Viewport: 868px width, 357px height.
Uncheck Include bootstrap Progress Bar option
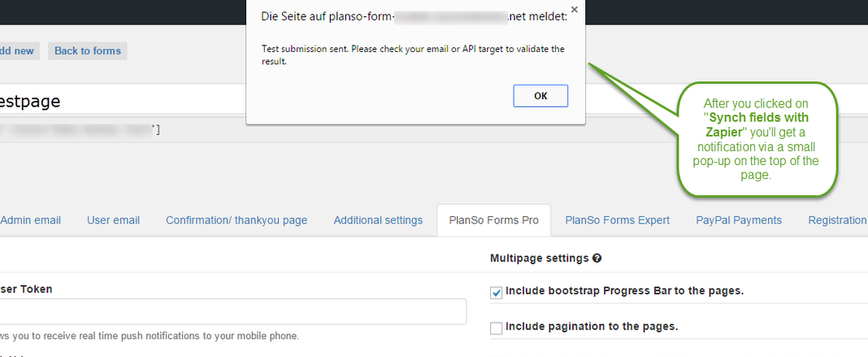[x=496, y=292]
